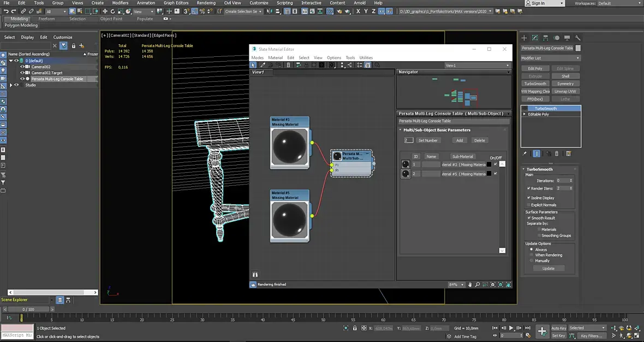
Task: Open the Modifier List dropdown
Action: point(550,58)
